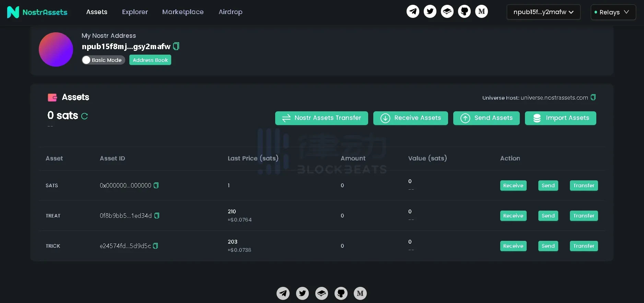Copy the SATS asset ID
The height and width of the screenshot is (303, 644).
(156, 185)
